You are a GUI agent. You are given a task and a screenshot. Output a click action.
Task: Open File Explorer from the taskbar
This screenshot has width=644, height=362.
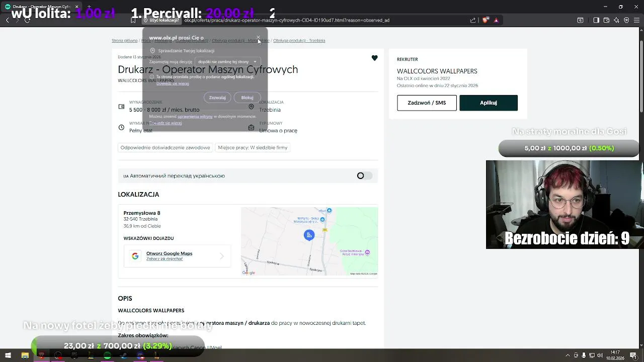(x=25, y=355)
